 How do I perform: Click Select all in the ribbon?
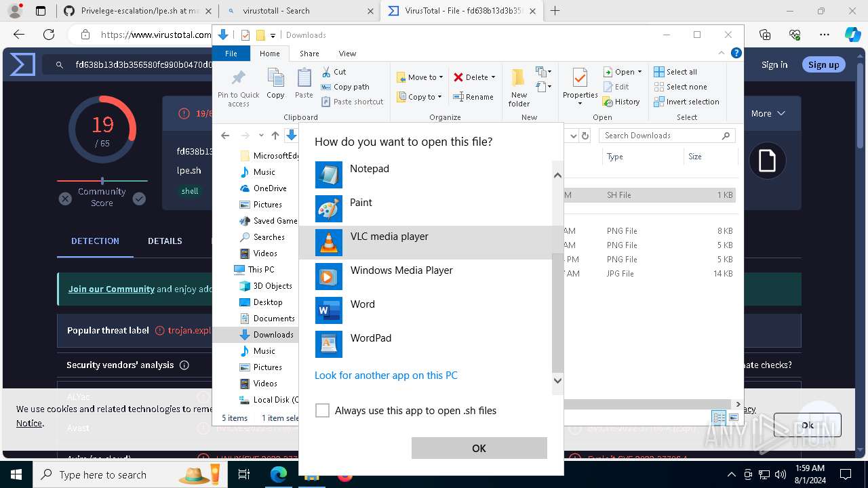click(x=675, y=72)
